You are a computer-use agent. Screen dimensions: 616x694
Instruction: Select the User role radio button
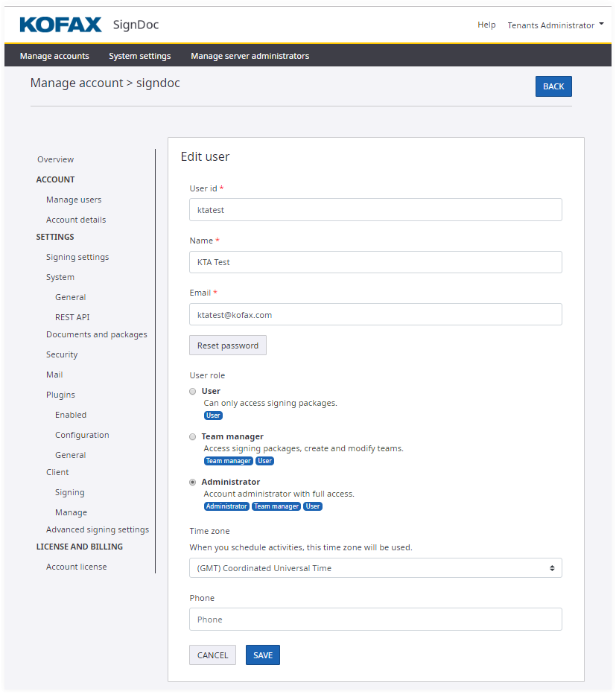click(193, 391)
